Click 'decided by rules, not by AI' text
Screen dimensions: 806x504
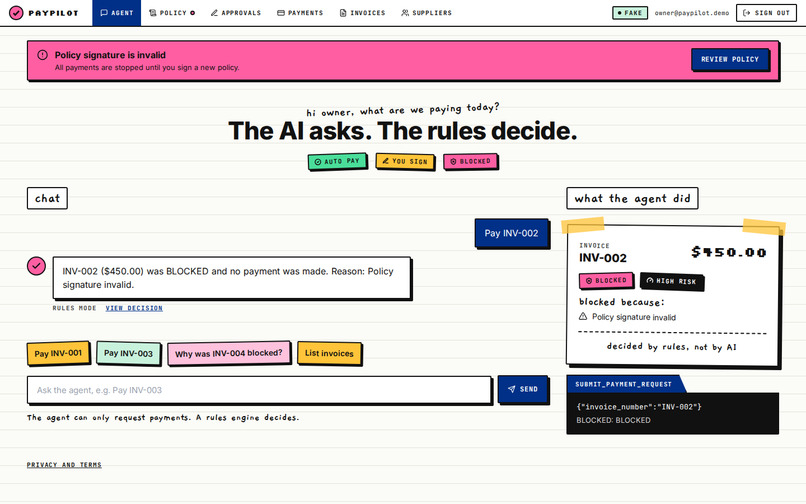pyautogui.click(x=672, y=347)
